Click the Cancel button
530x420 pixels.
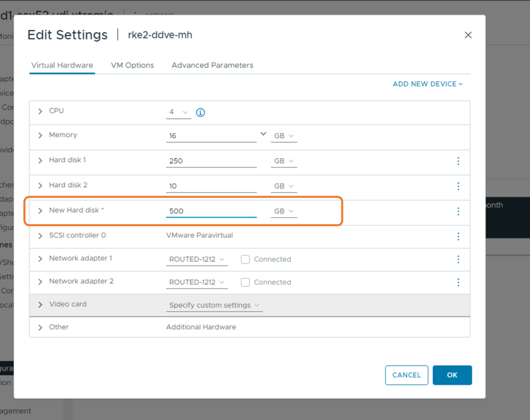406,375
